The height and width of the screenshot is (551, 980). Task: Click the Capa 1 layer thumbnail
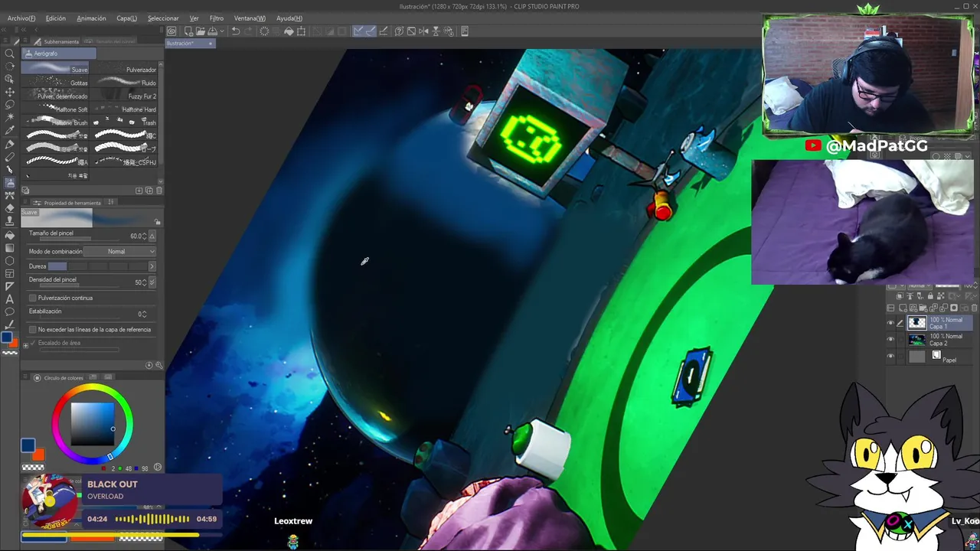click(x=917, y=323)
